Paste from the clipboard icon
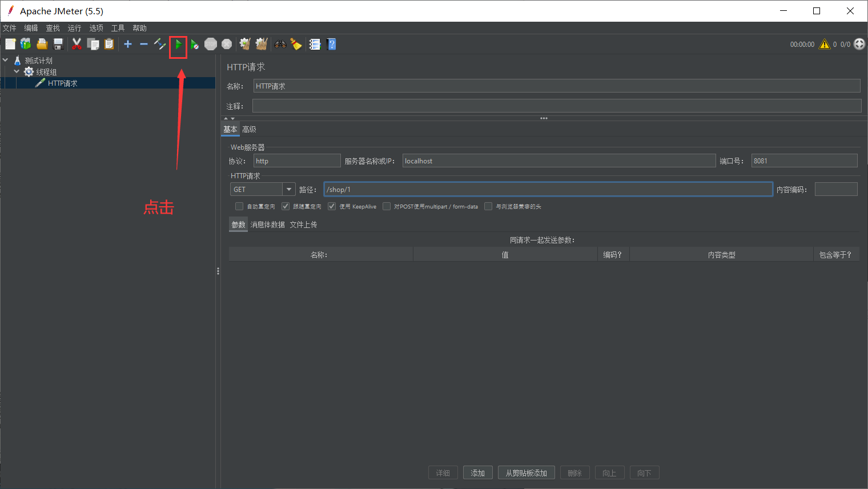This screenshot has height=489, width=868. [x=109, y=44]
